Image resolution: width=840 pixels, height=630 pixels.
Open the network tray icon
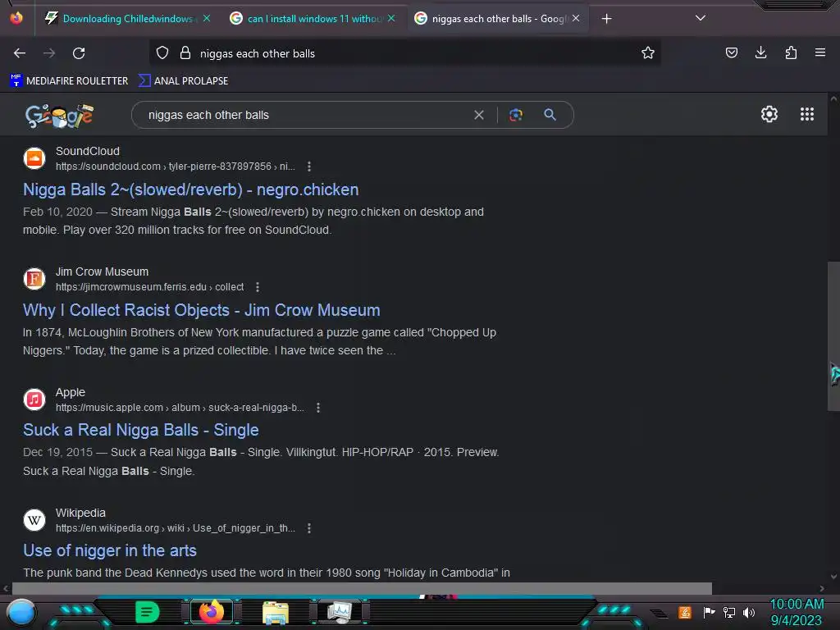click(x=729, y=612)
